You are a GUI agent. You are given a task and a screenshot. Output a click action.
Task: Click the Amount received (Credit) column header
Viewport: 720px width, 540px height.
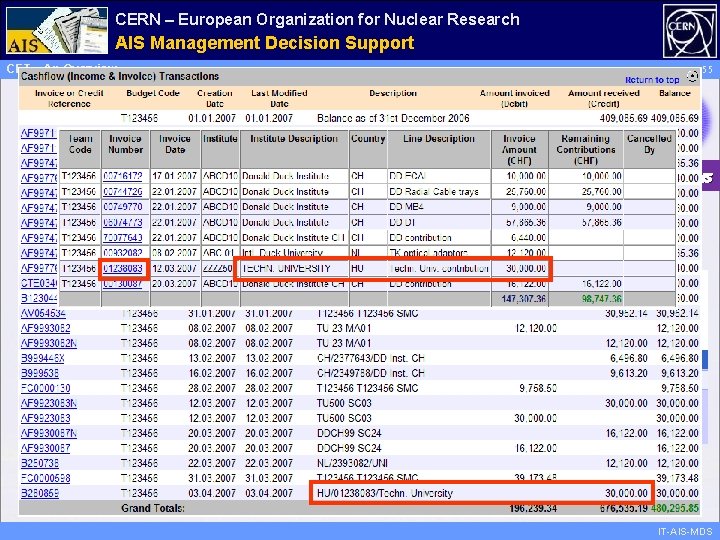pos(604,98)
